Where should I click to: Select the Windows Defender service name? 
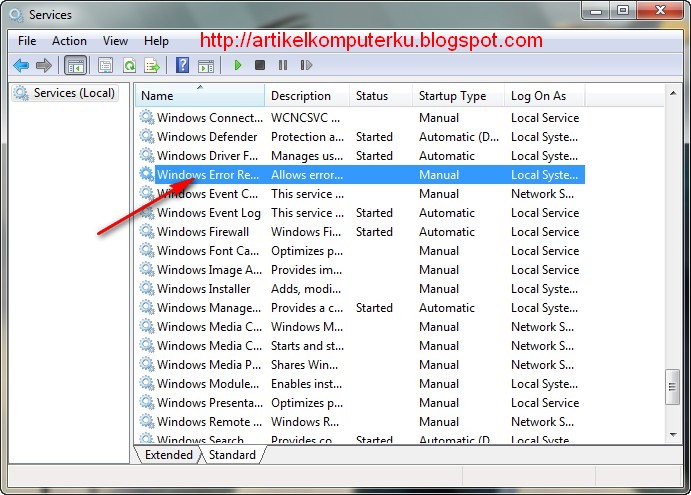[x=207, y=137]
